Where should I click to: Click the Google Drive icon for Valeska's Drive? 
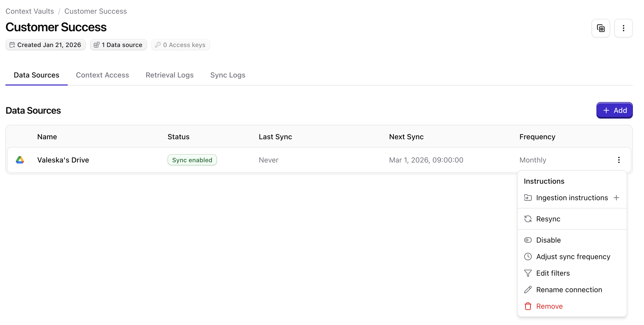click(x=20, y=160)
